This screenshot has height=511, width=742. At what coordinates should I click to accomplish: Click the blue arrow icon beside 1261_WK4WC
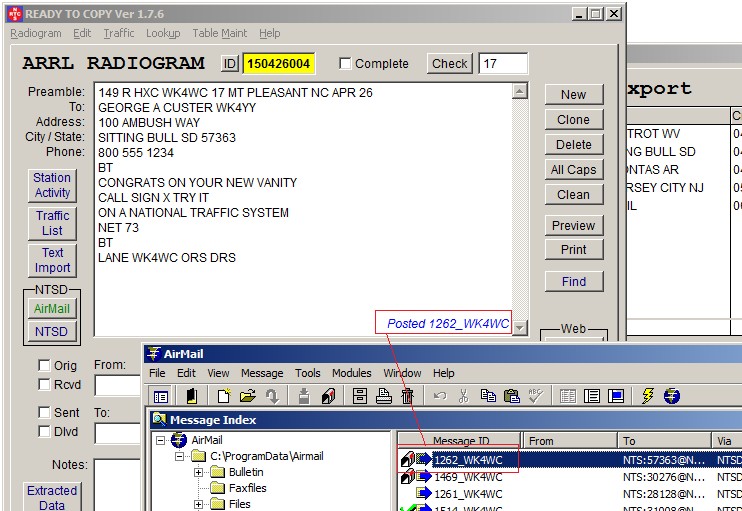pos(424,493)
